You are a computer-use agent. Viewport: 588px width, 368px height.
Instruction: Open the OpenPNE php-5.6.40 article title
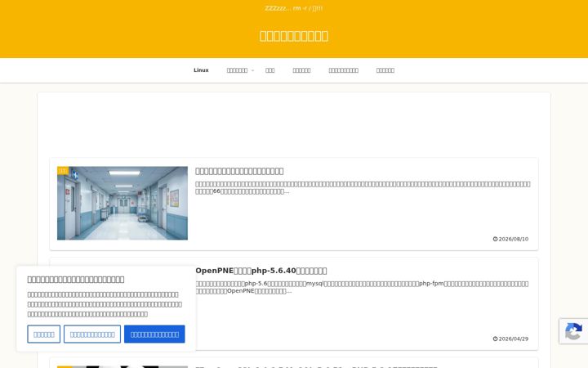(261, 271)
